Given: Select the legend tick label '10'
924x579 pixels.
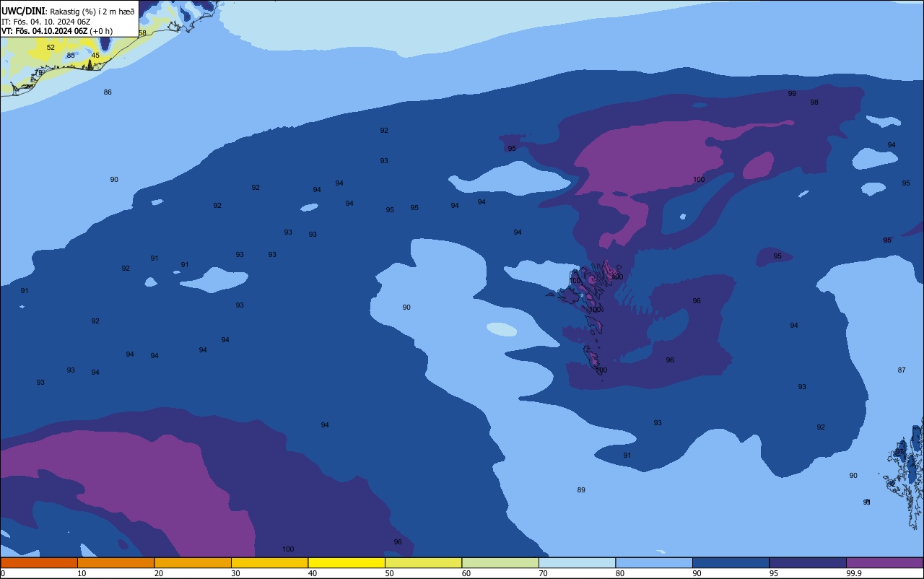Looking at the screenshot, I should tap(82, 573).
